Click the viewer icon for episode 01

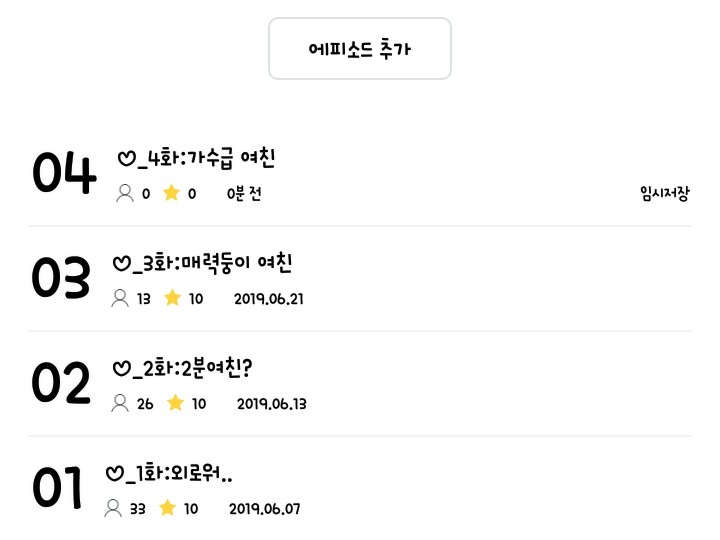coord(113,508)
